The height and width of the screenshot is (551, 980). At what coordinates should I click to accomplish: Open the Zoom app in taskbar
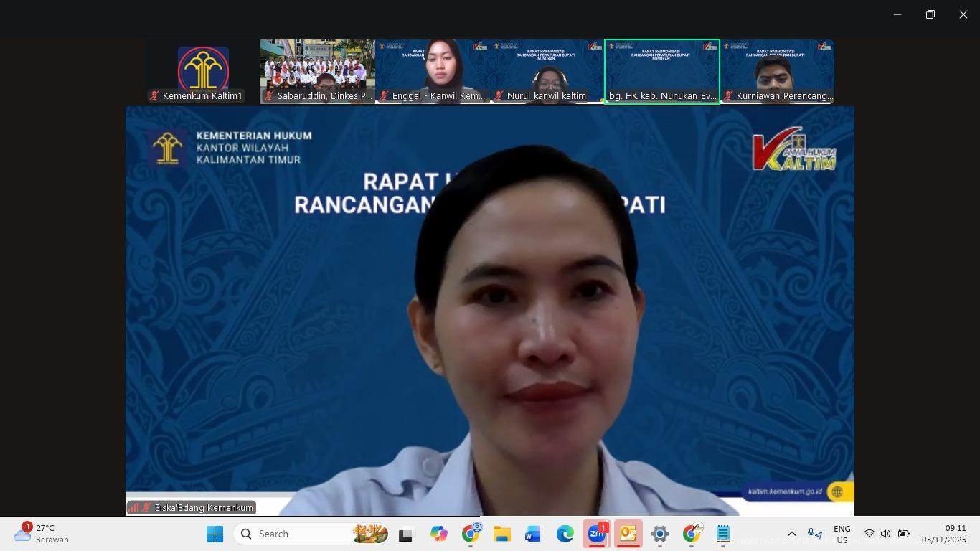pyautogui.click(x=596, y=534)
